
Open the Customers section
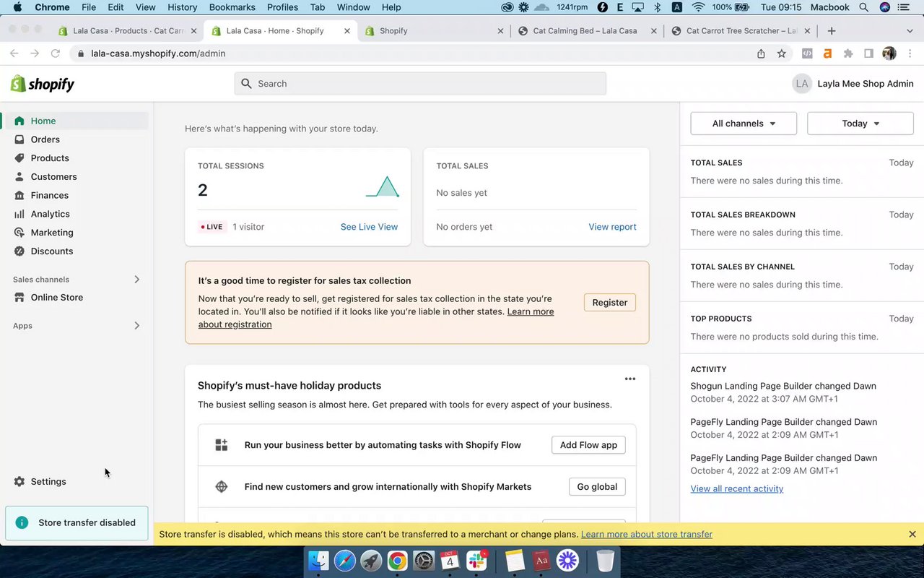pyautogui.click(x=53, y=177)
